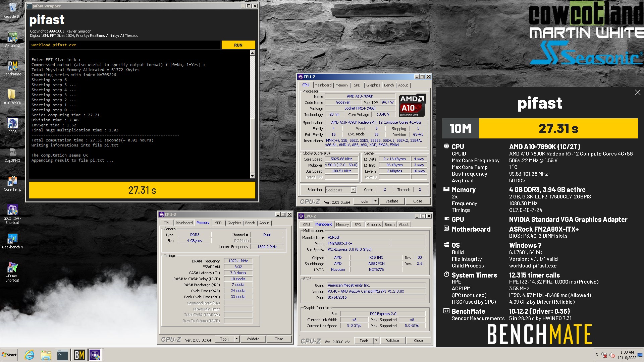Expand Tools dropdown arrow in CPU tab window
This screenshot has width=644, height=362.
pyautogui.click(x=375, y=201)
